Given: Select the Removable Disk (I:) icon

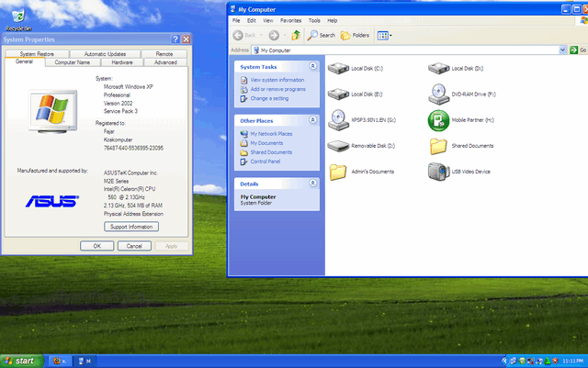Looking at the screenshot, I should [338, 146].
